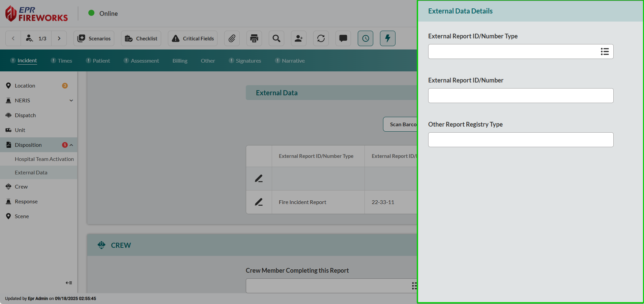Collapse the Disposition sidebar section
Image resolution: width=644 pixels, height=304 pixels.
71,145
